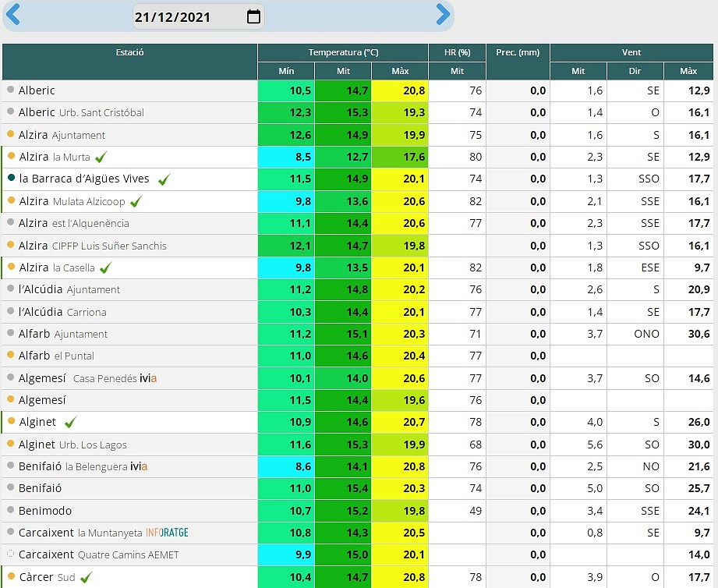Open Alzira la Murta station

(x=55, y=157)
